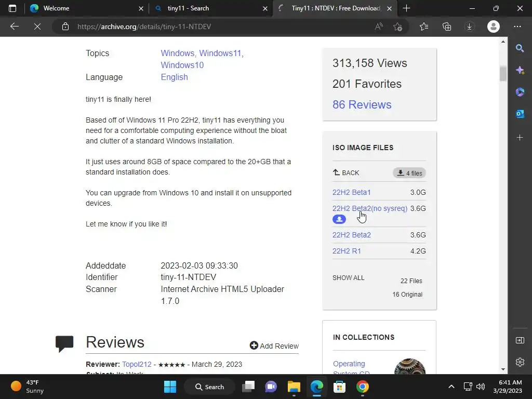Screen dimensions: 532x399
Task: Open the 16 Original files link
Action: 407,295
